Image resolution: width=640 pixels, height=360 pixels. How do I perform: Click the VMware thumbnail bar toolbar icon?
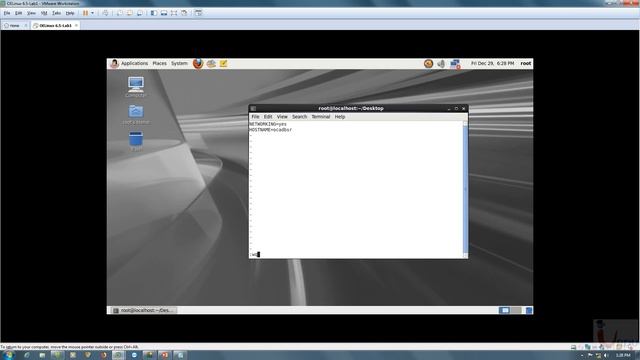(164, 13)
